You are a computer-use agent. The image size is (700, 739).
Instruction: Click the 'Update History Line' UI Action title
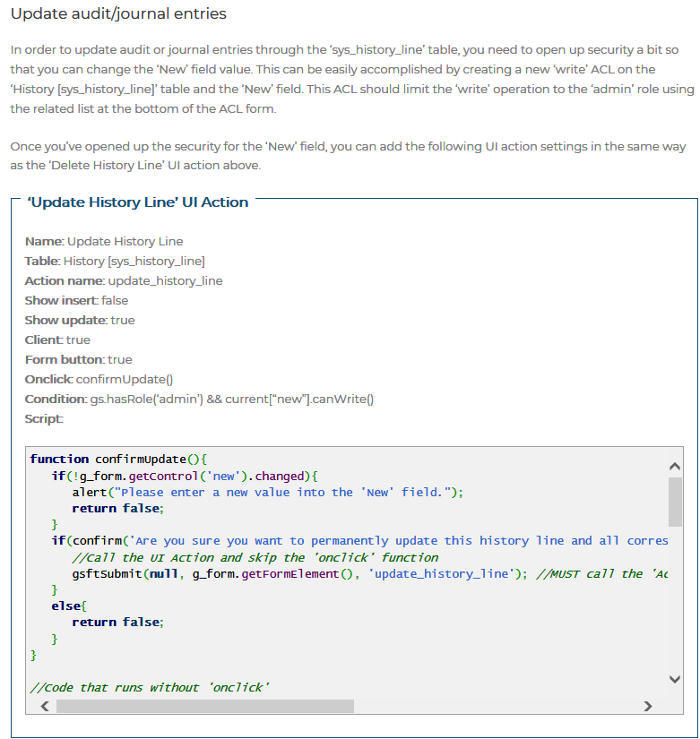coord(137,202)
